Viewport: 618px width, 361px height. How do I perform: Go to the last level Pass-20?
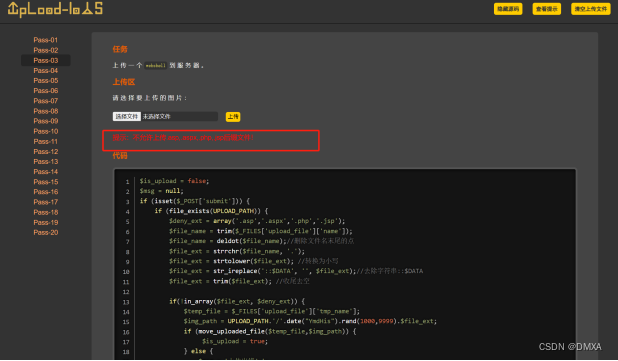[x=46, y=233]
